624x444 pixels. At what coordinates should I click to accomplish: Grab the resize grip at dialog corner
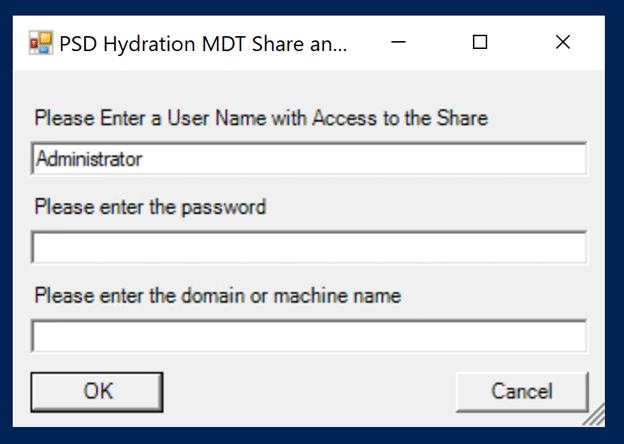point(595,416)
